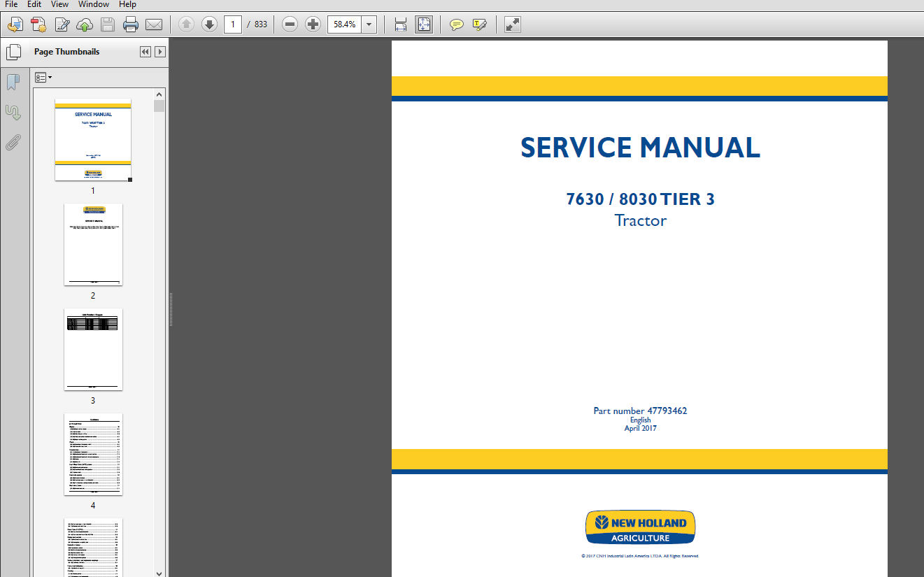Select the partially visible fifth page thumbnail
The image size is (924, 577).
pos(93,548)
